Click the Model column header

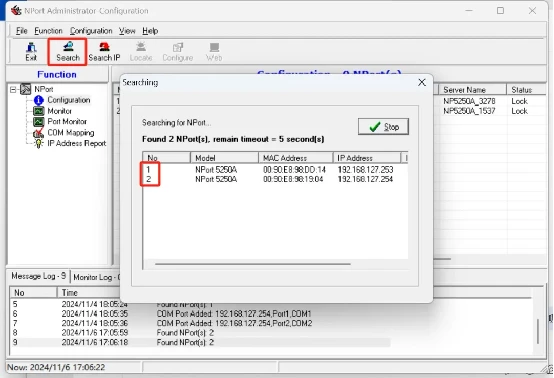224,158
